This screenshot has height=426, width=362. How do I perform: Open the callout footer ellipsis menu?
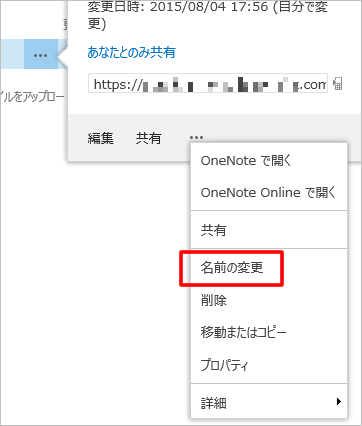coord(196,137)
